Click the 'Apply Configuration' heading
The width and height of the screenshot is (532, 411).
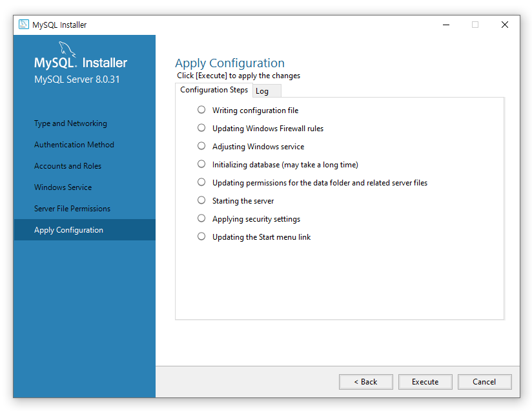230,63
